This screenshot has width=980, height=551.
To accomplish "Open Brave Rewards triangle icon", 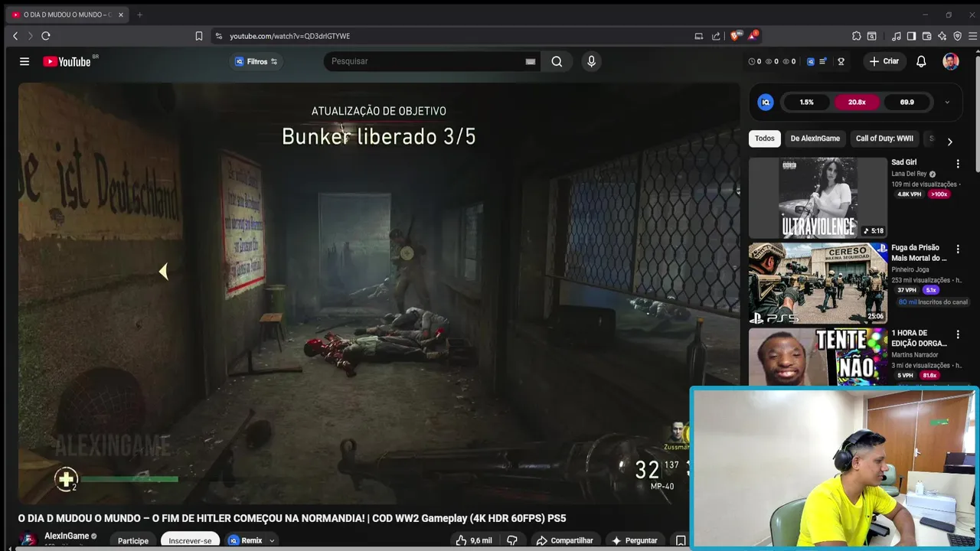I will pyautogui.click(x=753, y=36).
